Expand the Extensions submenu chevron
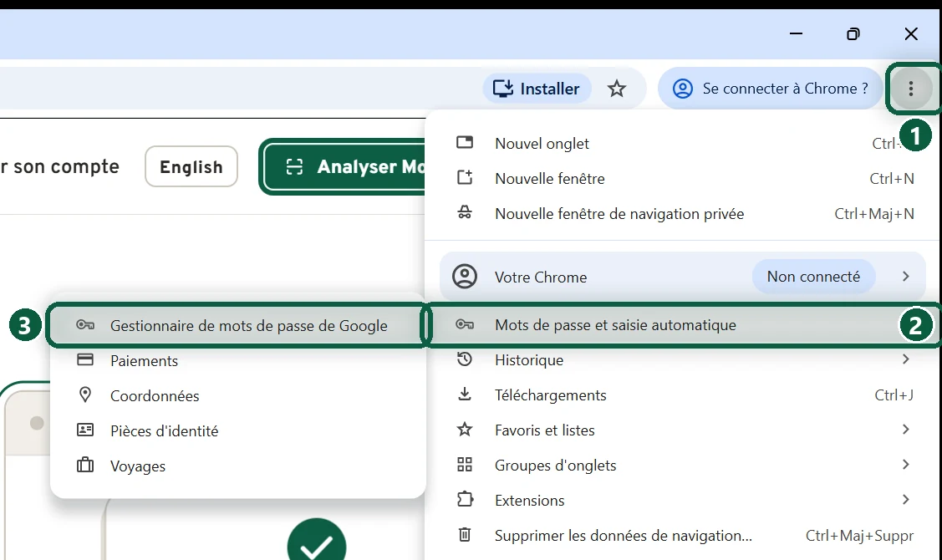The image size is (942, 560). (906, 499)
